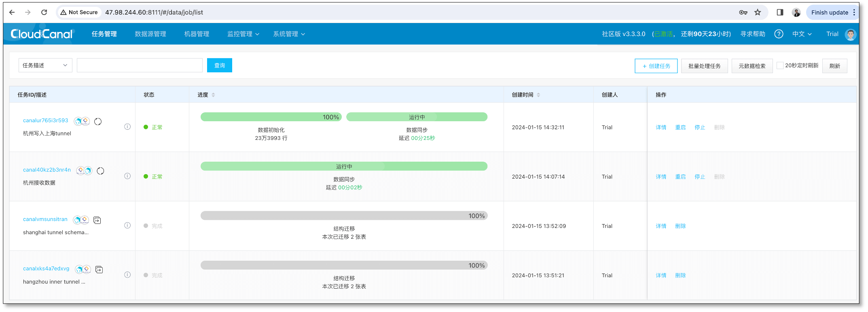Click the schema migration icon beside canalvmsunsitran
Viewport: 868px width, 312px height.
pos(97,220)
